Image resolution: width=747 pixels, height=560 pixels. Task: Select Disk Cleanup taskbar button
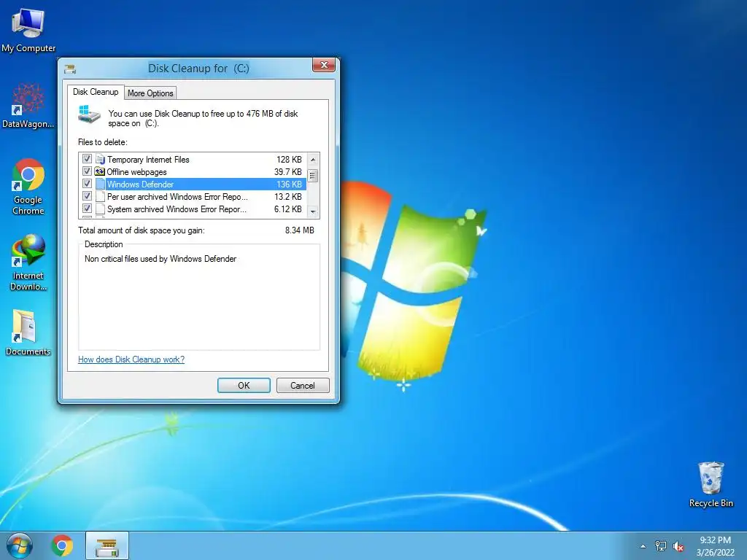tap(107, 545)
